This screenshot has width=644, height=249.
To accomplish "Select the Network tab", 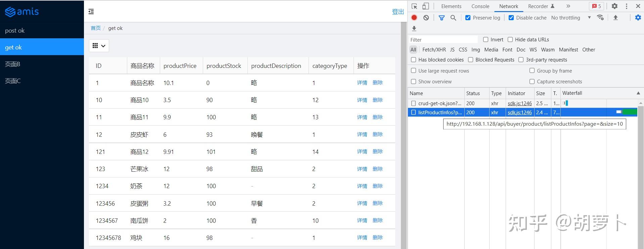I will pos(509,6).
